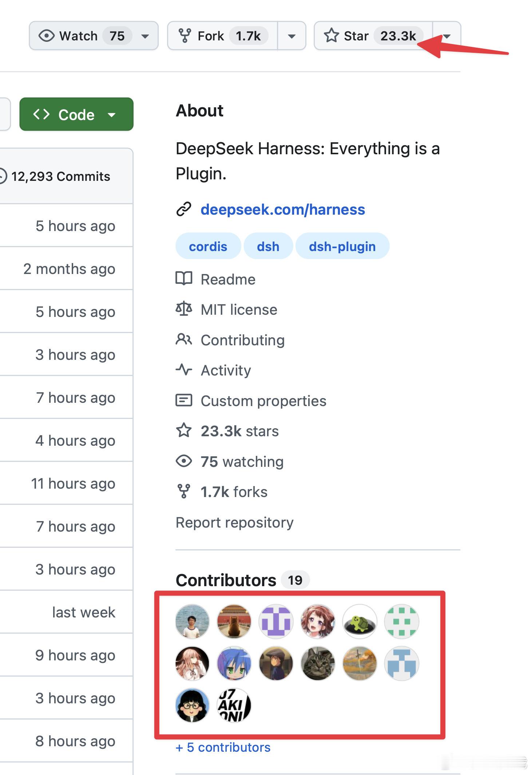
Task: Click the "4 hours ago" timestamp
Action: click(75, 441)
